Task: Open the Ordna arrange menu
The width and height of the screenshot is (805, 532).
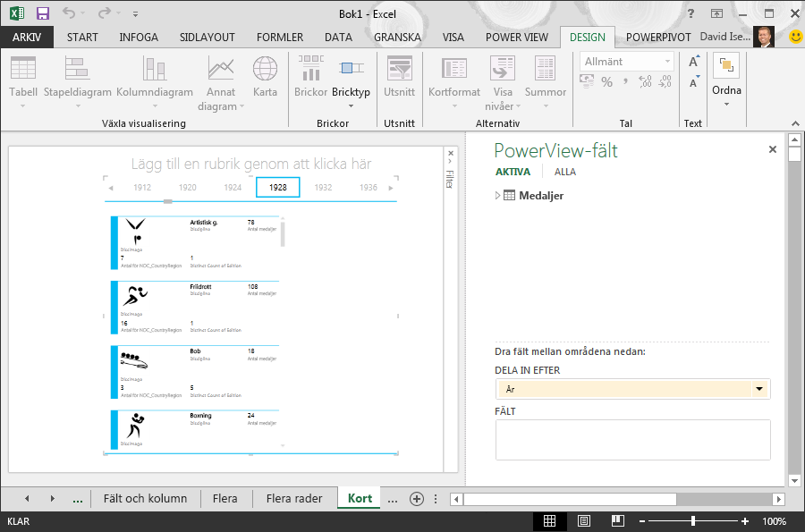Action: point(726,80)
